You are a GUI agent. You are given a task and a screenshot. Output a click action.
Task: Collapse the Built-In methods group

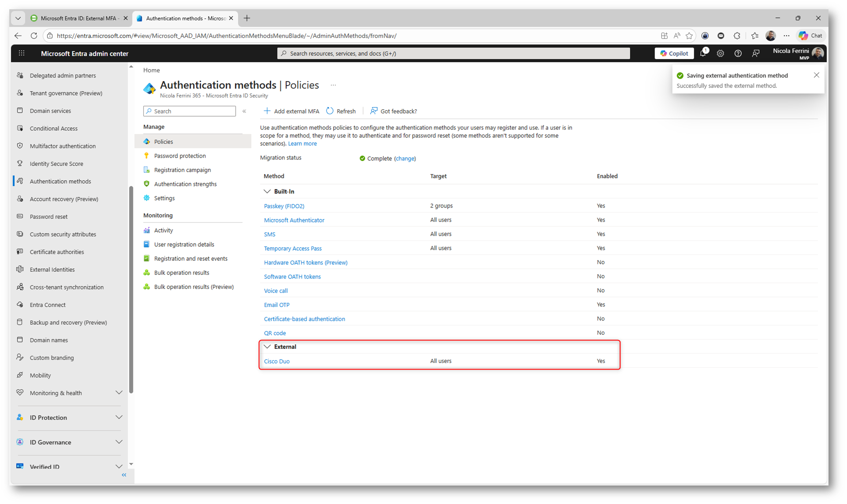pos(267,192)
